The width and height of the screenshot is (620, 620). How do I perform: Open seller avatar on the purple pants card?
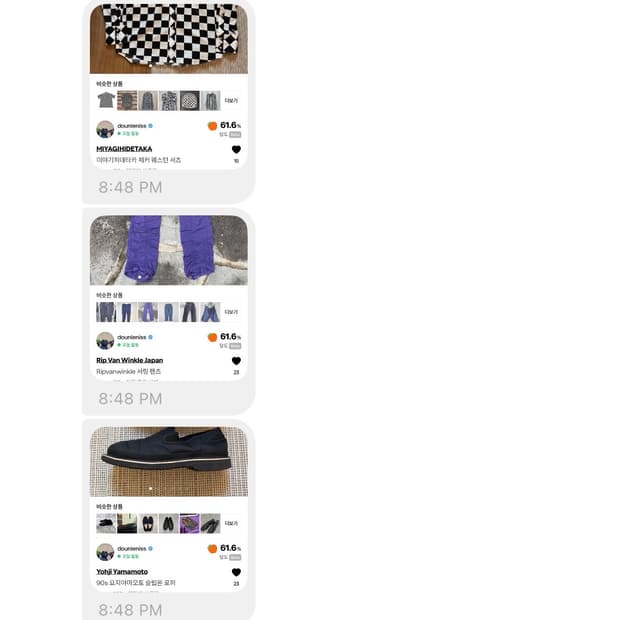point(105,341)
